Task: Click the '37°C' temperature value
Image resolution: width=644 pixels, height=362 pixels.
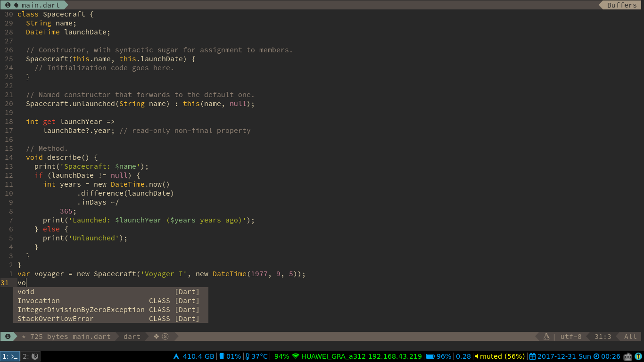Action: (x=259, y=356)
